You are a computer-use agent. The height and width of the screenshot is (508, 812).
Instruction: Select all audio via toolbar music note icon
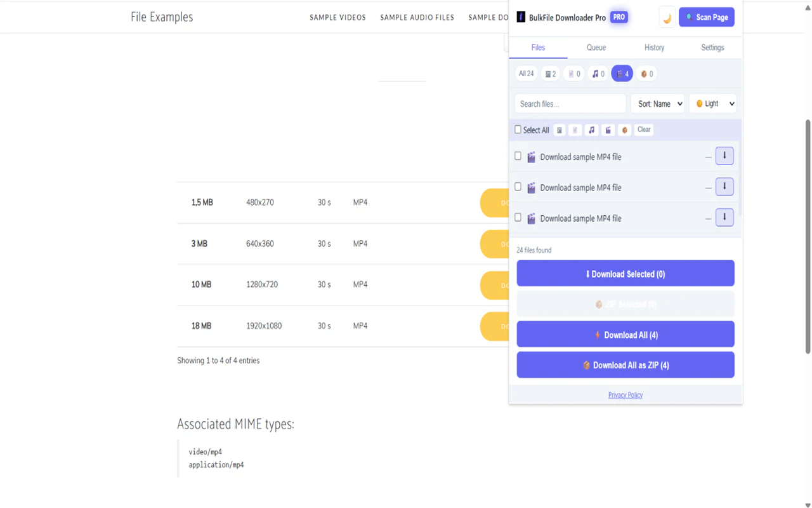tap(591, 130)
